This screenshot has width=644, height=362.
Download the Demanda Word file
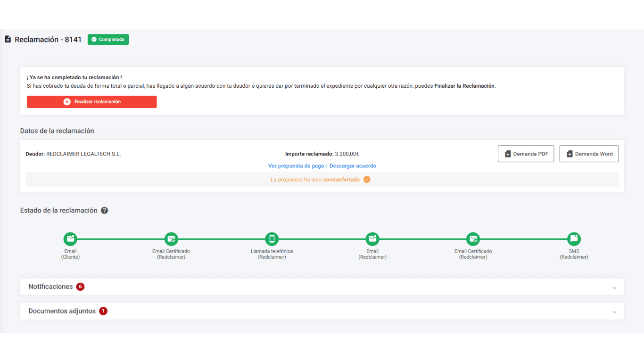[x=589, y=154]
